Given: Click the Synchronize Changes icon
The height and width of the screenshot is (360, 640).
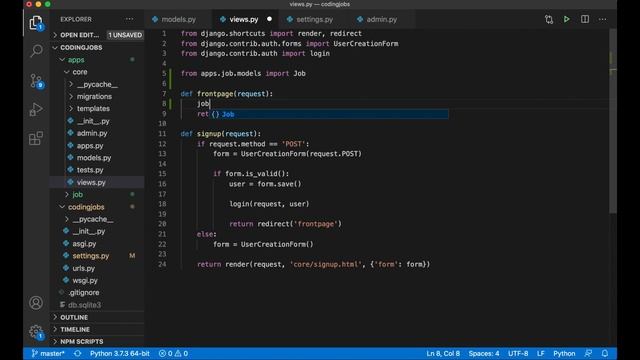Looking at the screenshot, I should [78, 353].
